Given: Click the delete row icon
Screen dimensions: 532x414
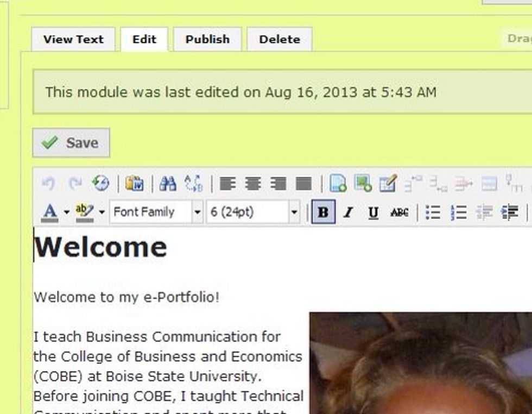Looking at the screenshot, I should 464,184.
